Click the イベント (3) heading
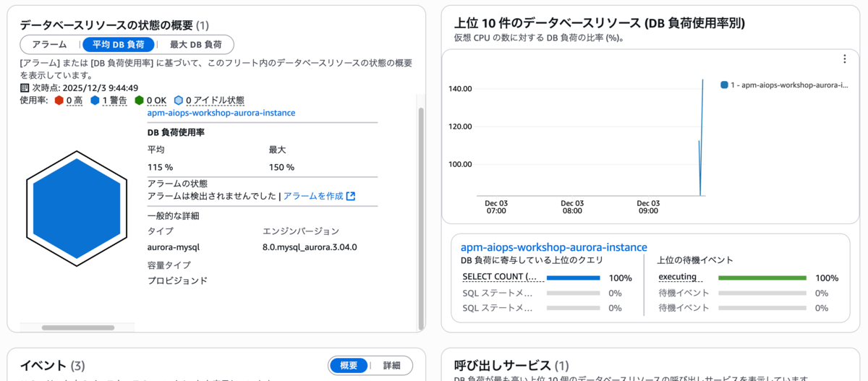Image resolution: width=868 pixels, height=381 pixels. 53,366
